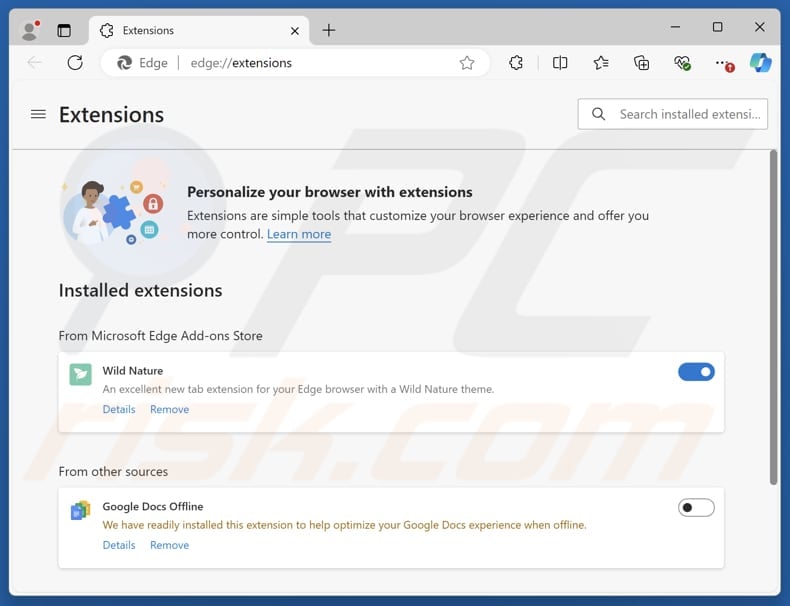The image size is (790, 606).
Task: Open the tab actions menu
Action: [64, 31]
